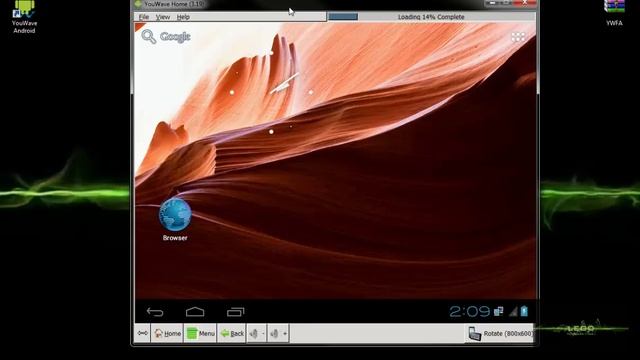
Task: Open the Help menu
Action: [x=183, y=17]
